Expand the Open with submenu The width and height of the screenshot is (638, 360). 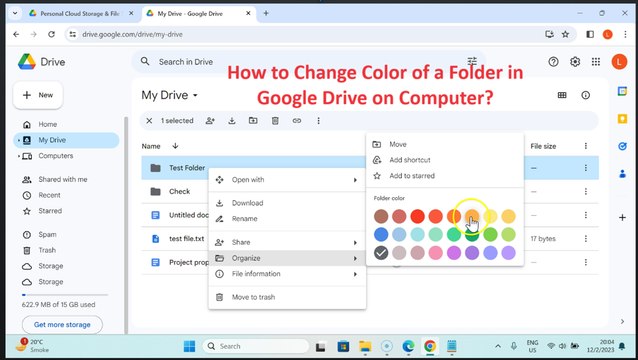click(355, 180)
